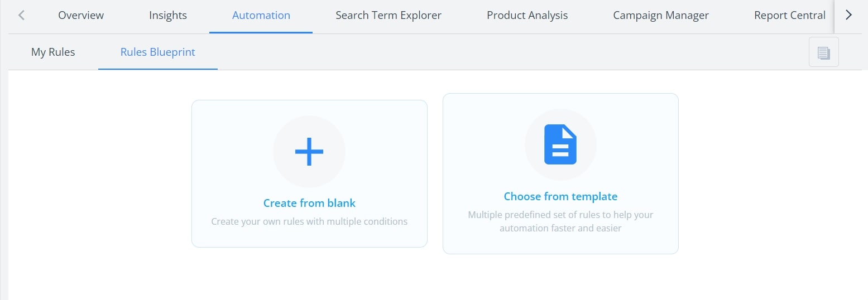Click the blue document template icon
The height and width of the screenshot is (300, 868).
coord(560,145)
